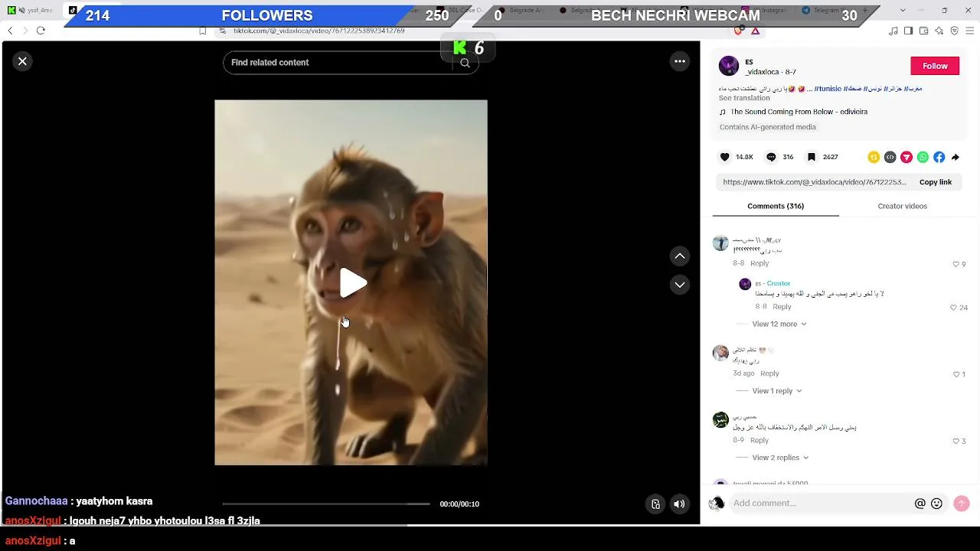Image resolution: width=980 pixels, height=551 pixels.
Task: Get the embed code for the video
Action: (x=890, y=157)
